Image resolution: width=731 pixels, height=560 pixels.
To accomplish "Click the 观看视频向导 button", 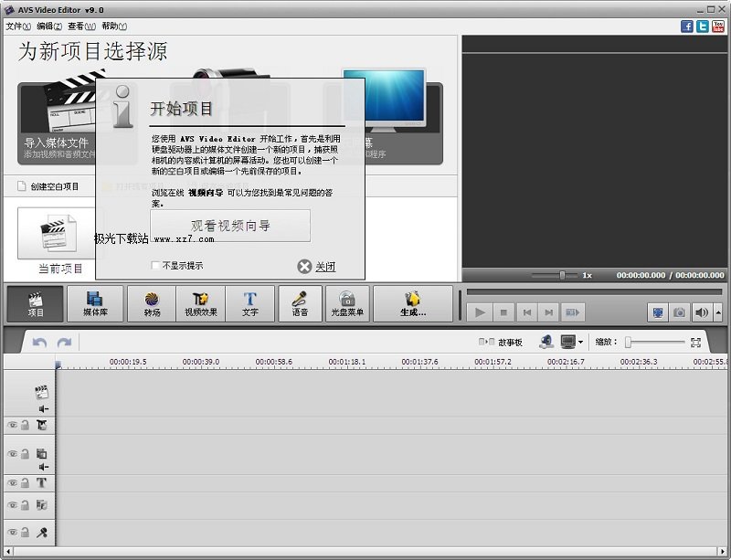I will coord(230,226).
